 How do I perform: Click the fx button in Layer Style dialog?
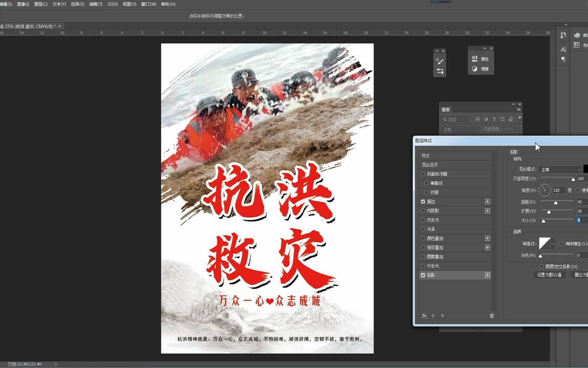pos(424,315)
